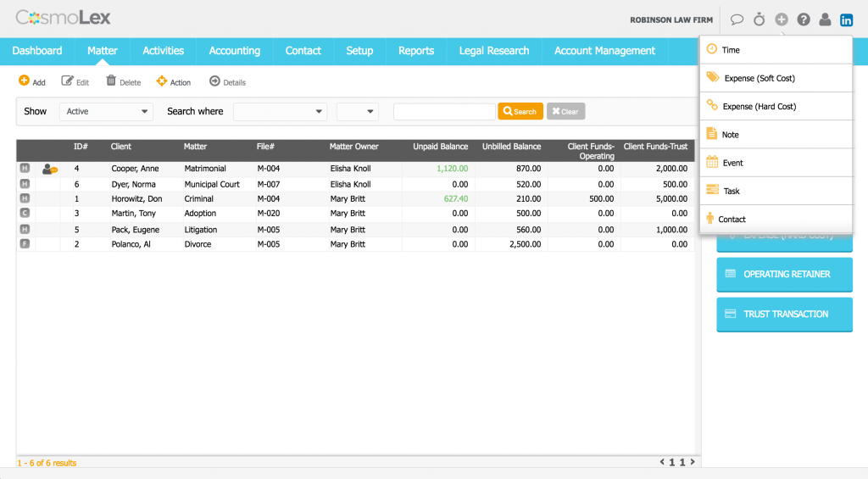Screen dimensions: 868x479
Task: Click the search text input field
Action: [444, 111]
